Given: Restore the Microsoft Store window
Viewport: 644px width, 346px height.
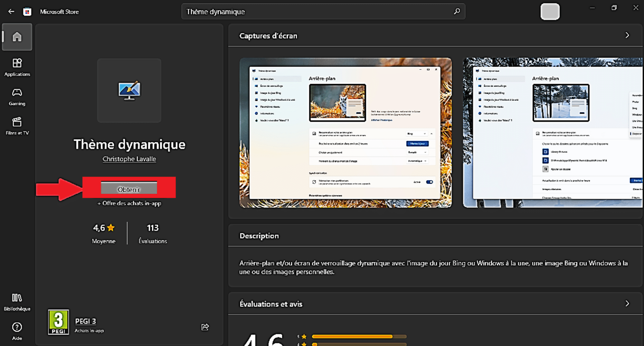Looking at the screenshot, I should pos(614,8).
